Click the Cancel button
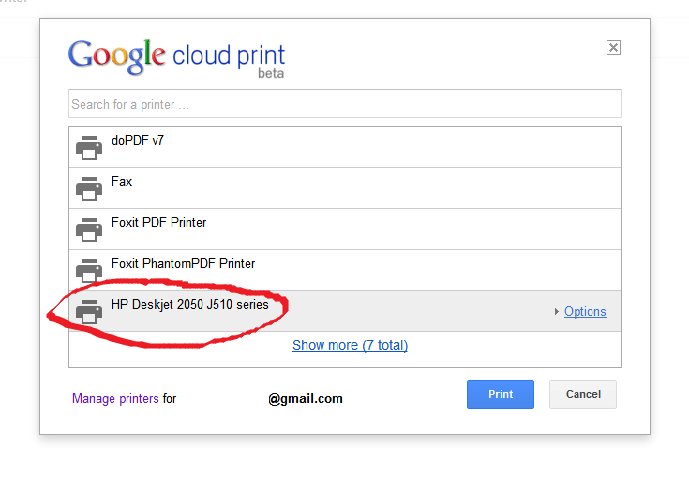Viewport: 689px width, 491px height. 583,394
